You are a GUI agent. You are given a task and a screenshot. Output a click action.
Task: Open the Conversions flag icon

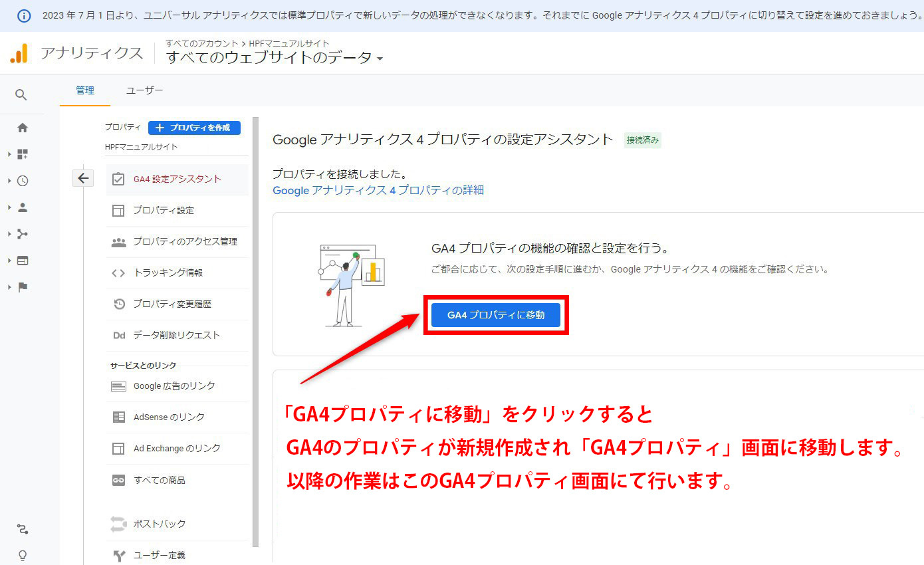pyautogui.click(x=23, y=287)
